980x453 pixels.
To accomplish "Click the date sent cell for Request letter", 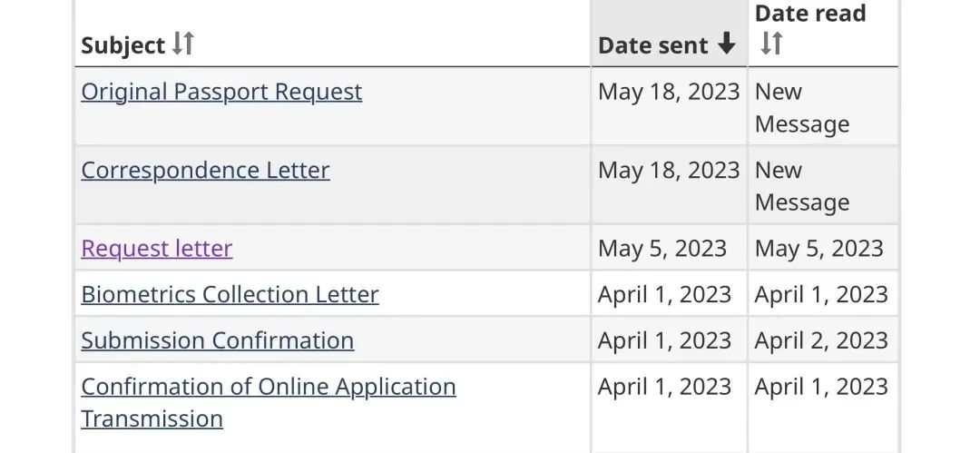I will 662,249.
